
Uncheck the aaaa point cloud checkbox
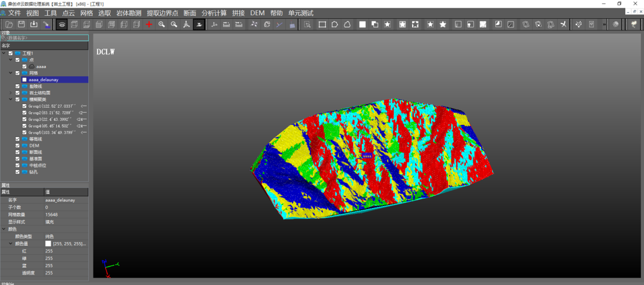(x=25, y=67)
